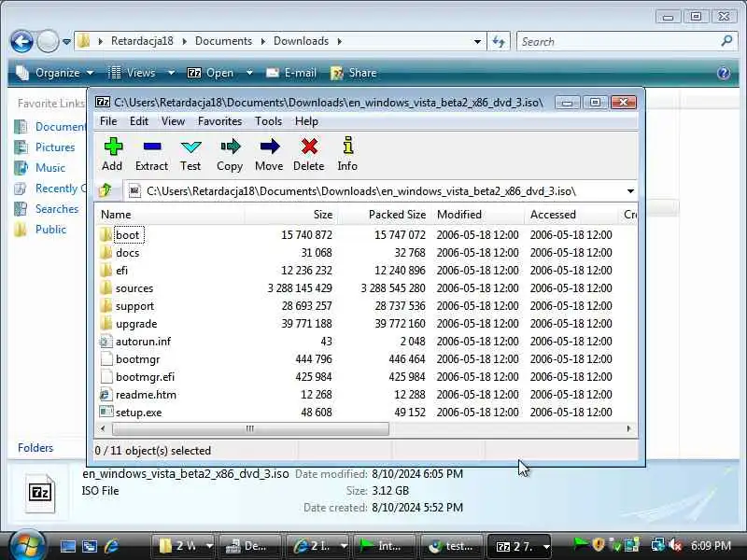Expand the Downloads breadcrumb arrow

tap(339, 41)
